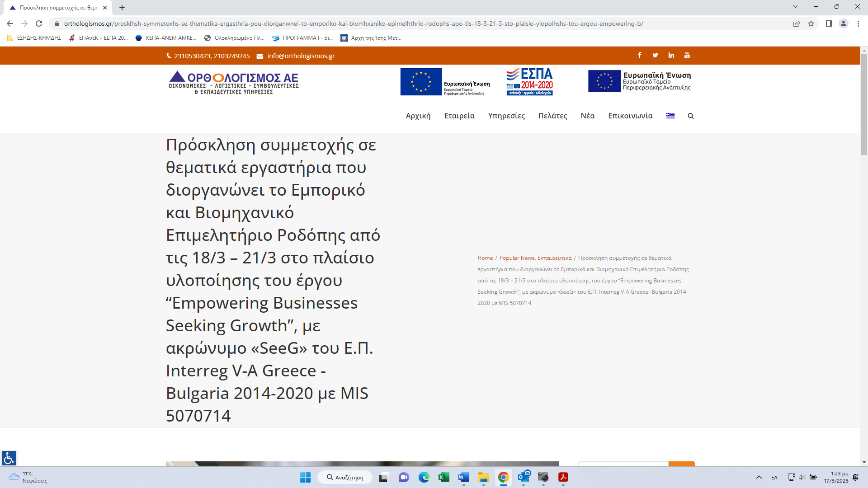The image size is (868, 488).
Task: Open the weather widget showing 11°C
Action: point(28,478)
